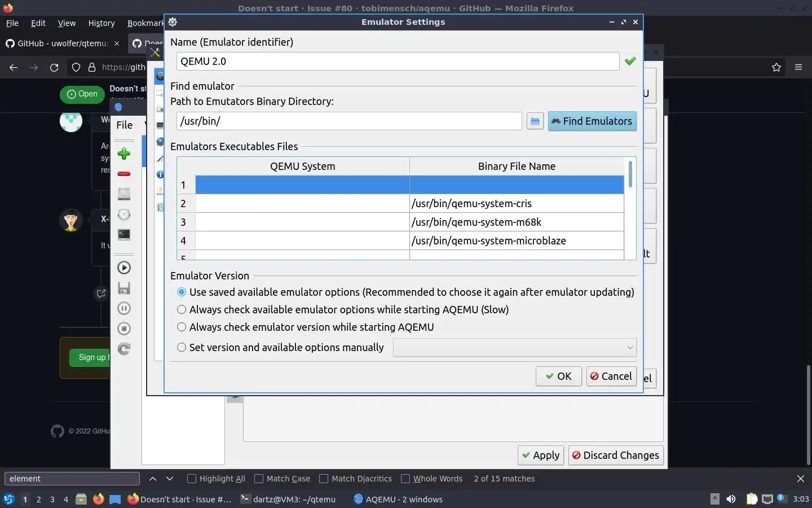The width and height of the screenshot is (812, 508).
Task: Toggle Match Case checkbox
Action: (259, 479)
